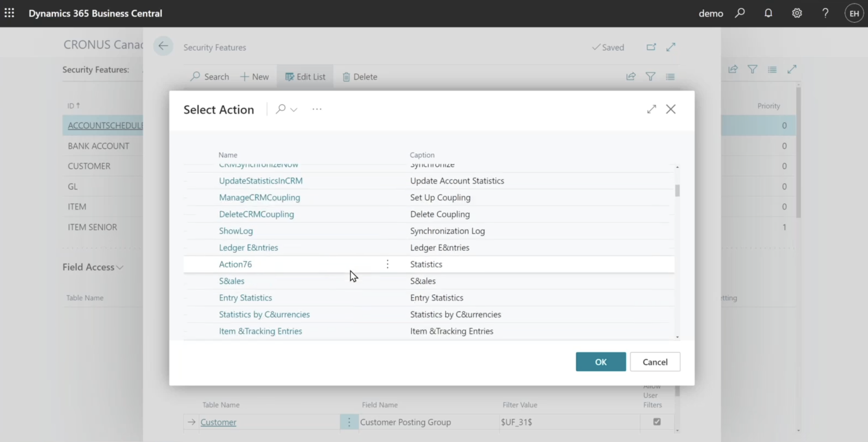The height and width of the screenshot is (442, 868).
Task: Open the notifications bell
Action: pyautogui.click(x=768, y=13)
